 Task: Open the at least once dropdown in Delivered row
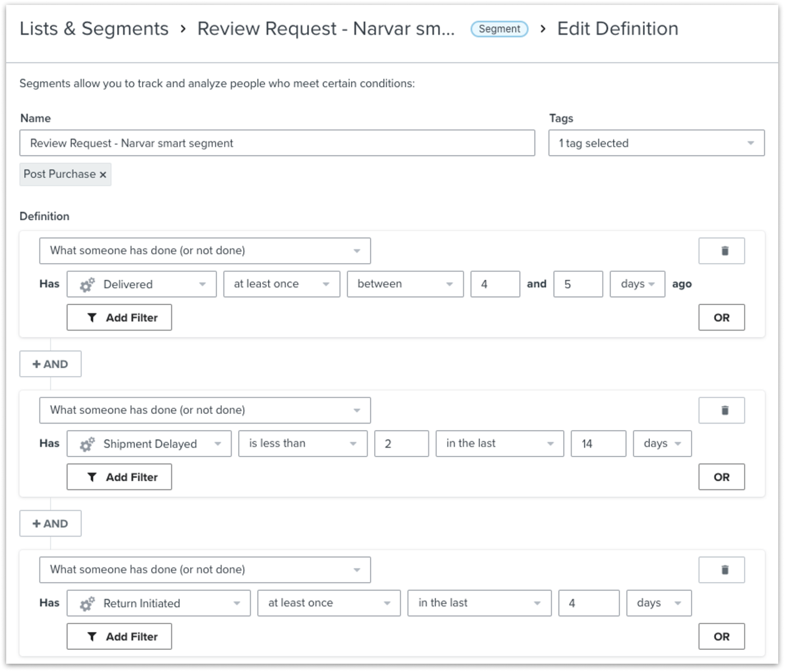point(282,284)
